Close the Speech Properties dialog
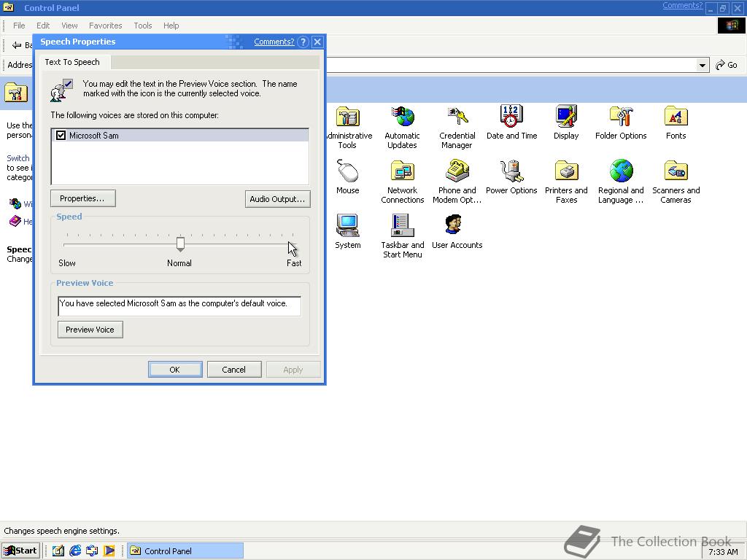This screenshot has height=560, width=747. coord(318,42)
